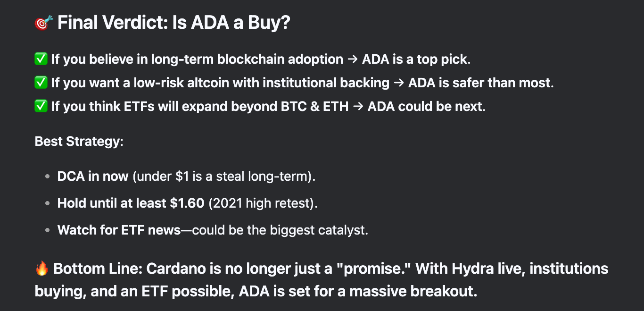Click the bullet point before 'Hold until'
This screenshot has height=311, width=644.
(x=47, y=204)
